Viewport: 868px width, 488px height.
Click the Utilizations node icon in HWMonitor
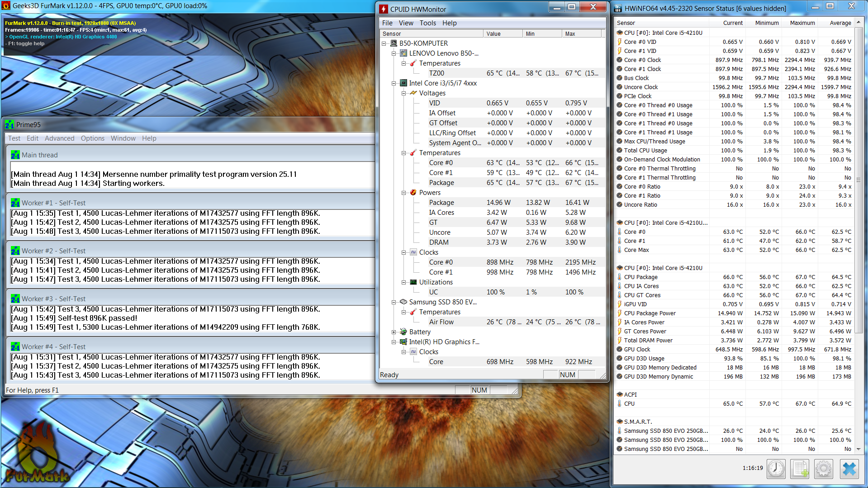[x=413, y=282]
